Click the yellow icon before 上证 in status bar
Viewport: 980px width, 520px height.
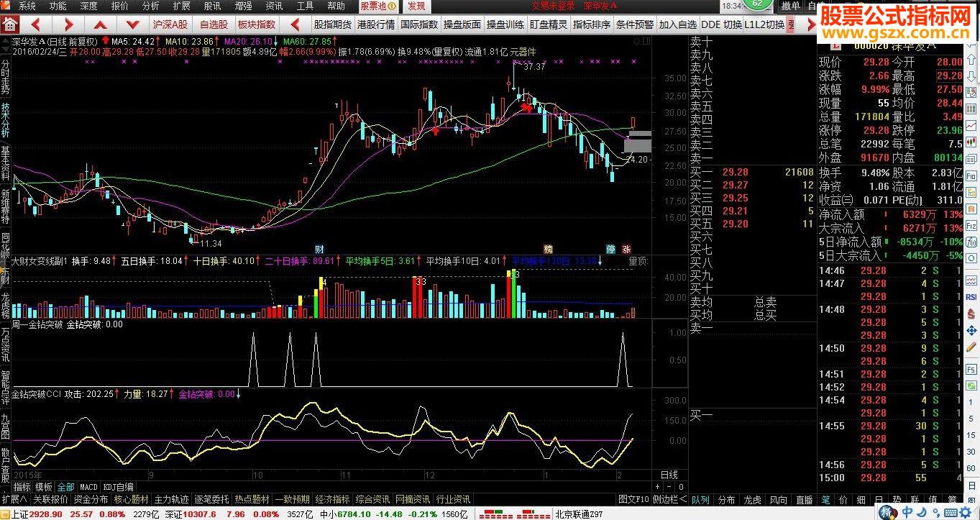[5, 514]
